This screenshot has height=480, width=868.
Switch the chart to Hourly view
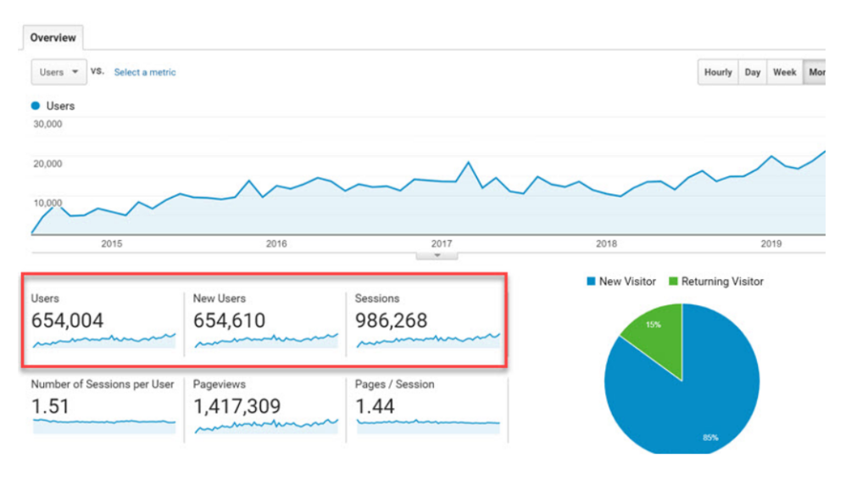(717, 72)
